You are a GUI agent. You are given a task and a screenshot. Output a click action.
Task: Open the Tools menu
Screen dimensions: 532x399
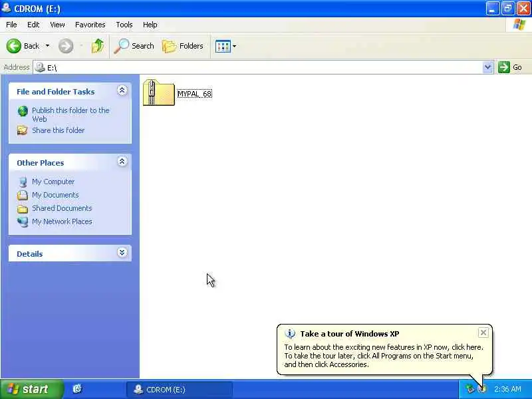click(124, 25)
